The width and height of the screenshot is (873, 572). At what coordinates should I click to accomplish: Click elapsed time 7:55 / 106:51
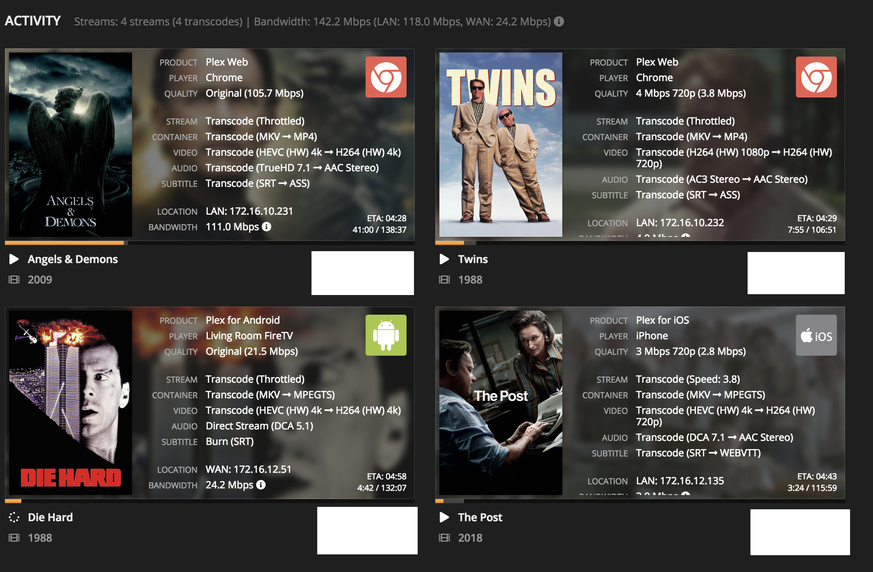[x=812, y=229]
